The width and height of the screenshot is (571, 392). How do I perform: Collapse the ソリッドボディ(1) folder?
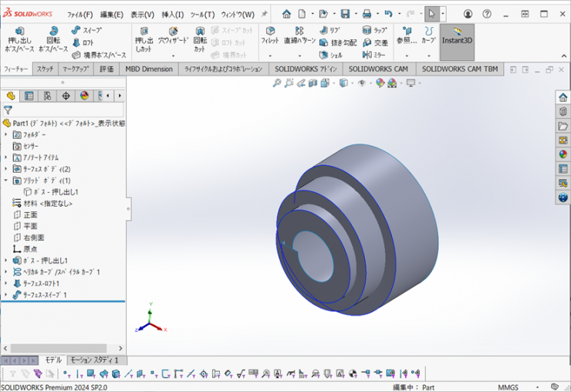click(6, 181)
